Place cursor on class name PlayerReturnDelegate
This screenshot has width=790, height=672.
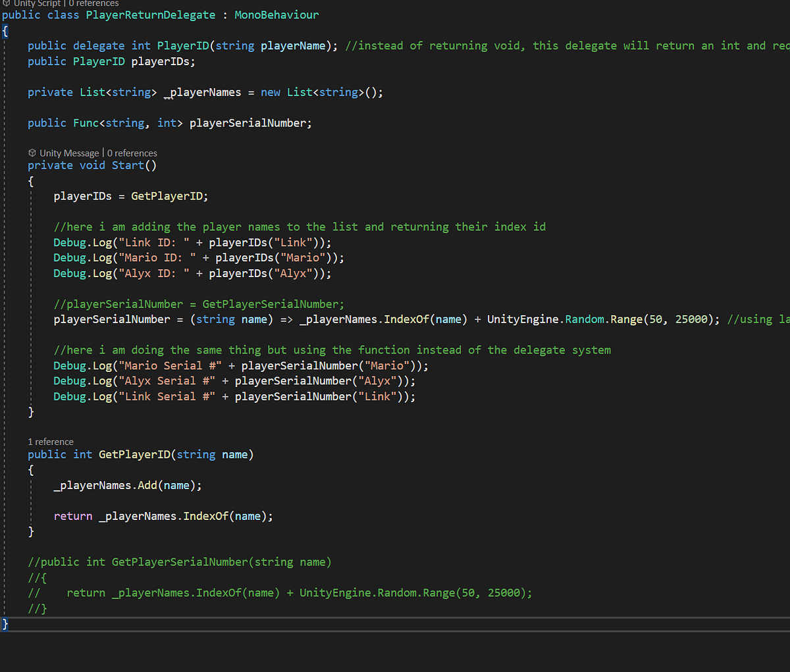(151, 14)
